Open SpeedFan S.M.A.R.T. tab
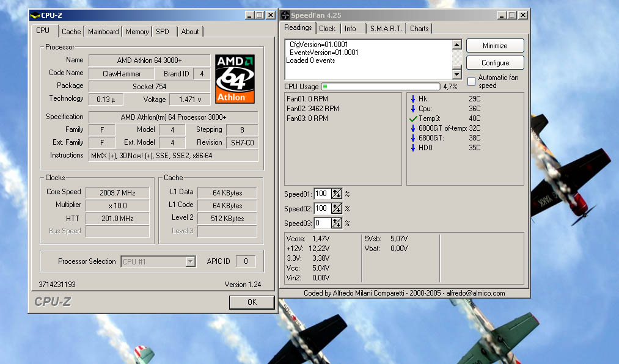 pyautogui.click(x=386, y=28)
